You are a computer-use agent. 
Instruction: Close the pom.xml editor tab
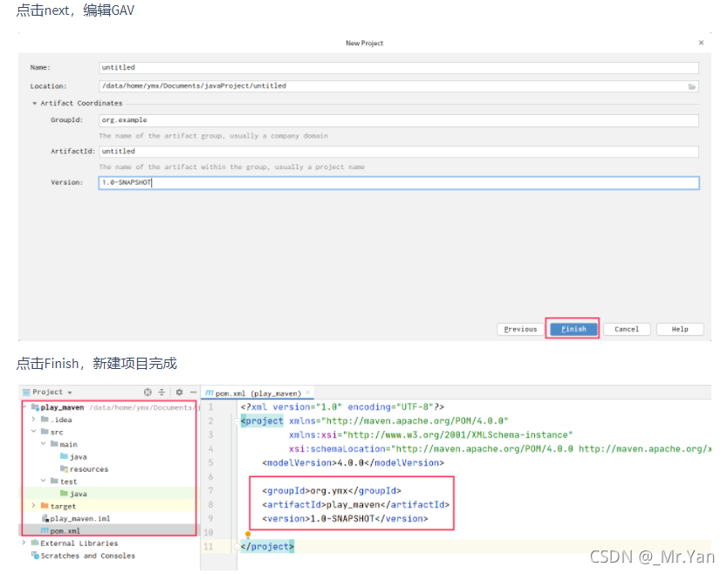pos(307,393)
